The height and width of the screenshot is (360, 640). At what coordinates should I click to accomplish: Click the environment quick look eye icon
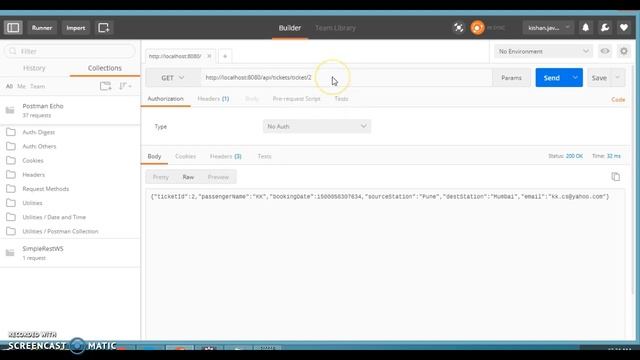point(605,51)
